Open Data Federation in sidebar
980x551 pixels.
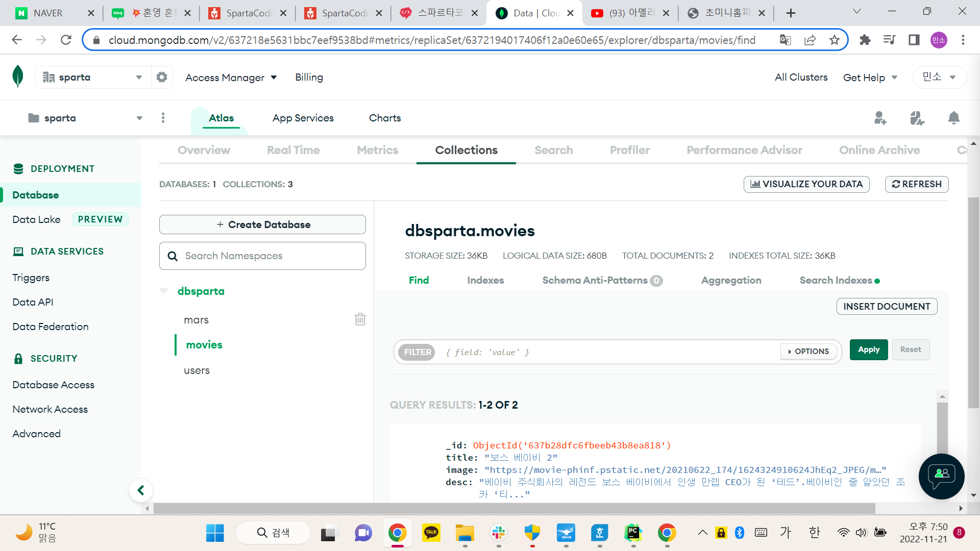(x=50, y=327)
